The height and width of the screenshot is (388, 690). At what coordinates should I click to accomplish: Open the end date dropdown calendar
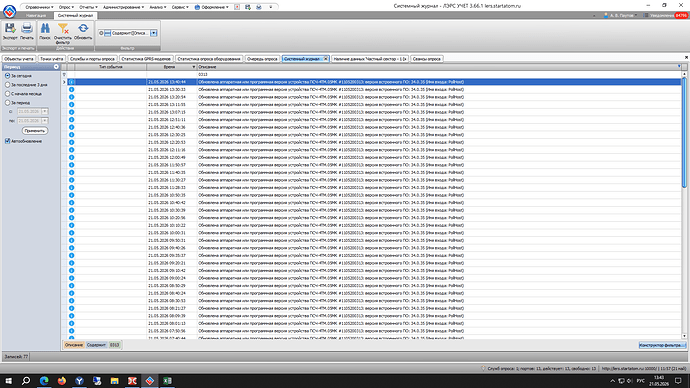pos(44,121)
